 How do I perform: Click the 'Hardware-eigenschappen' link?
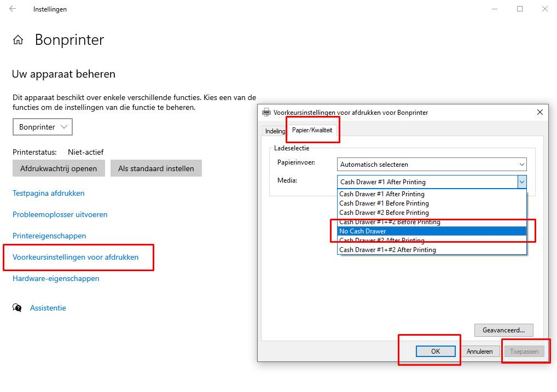tap(56, 278)
